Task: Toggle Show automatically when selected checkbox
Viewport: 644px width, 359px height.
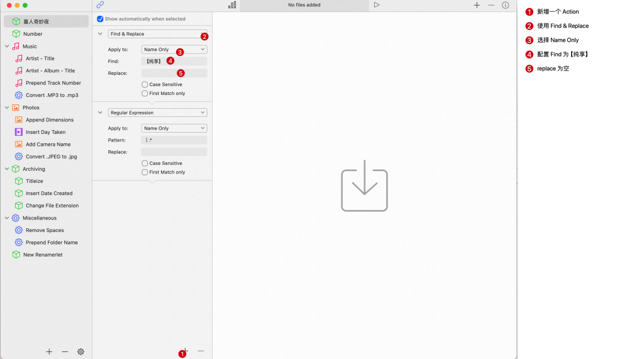Action: pos(101,19)
